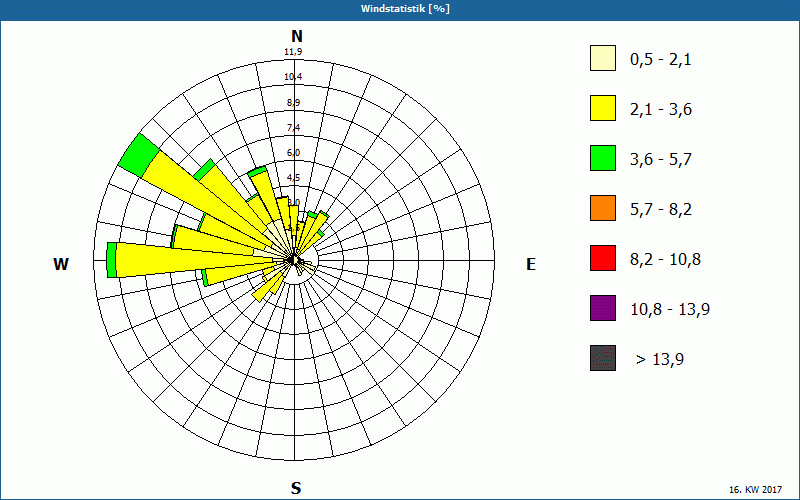The width and height of the screenshot is (800, 500).
Task: Click the pale yellow 0,5 - 2,1 swatch
Action: click(x=603, y=58)
